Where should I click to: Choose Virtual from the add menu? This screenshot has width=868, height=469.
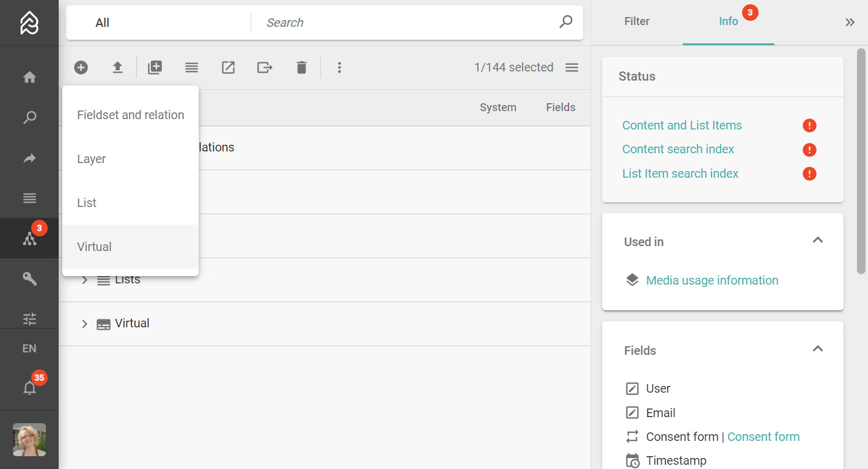(x=130, y=247)
